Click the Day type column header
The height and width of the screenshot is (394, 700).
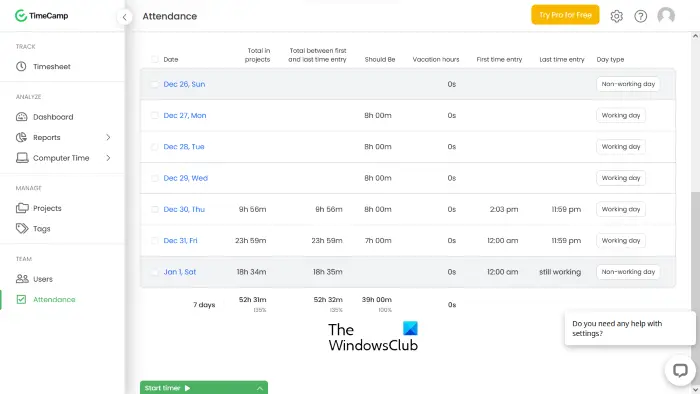610,59
